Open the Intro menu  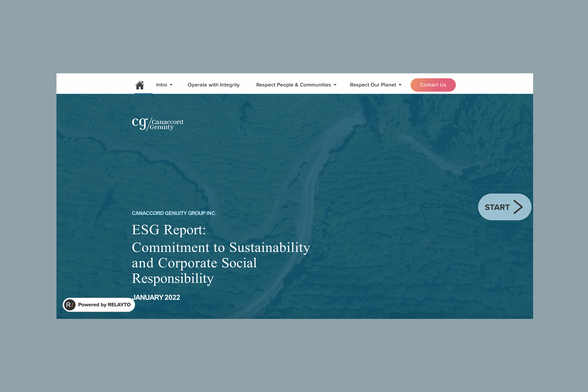point(162,85)
